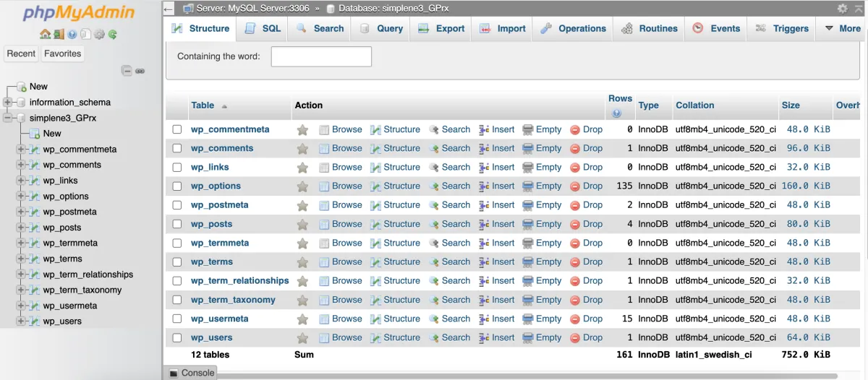
Task: Select the wp_options row checkbox
Action: [x=177, y=186]
